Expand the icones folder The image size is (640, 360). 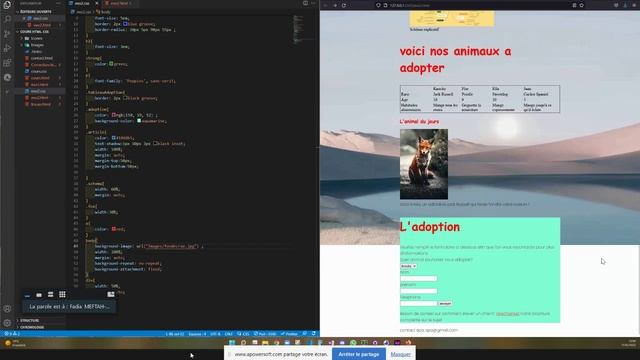(x=36, y=38)
